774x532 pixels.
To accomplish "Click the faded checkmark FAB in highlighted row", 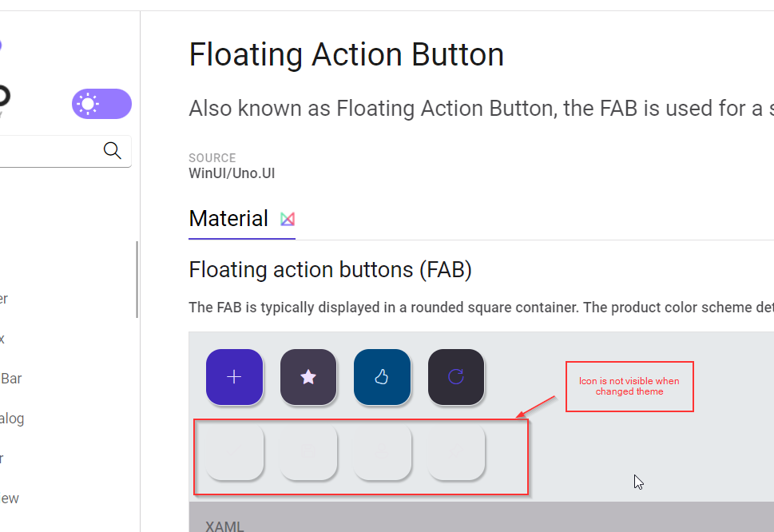I will coord(234,453).
